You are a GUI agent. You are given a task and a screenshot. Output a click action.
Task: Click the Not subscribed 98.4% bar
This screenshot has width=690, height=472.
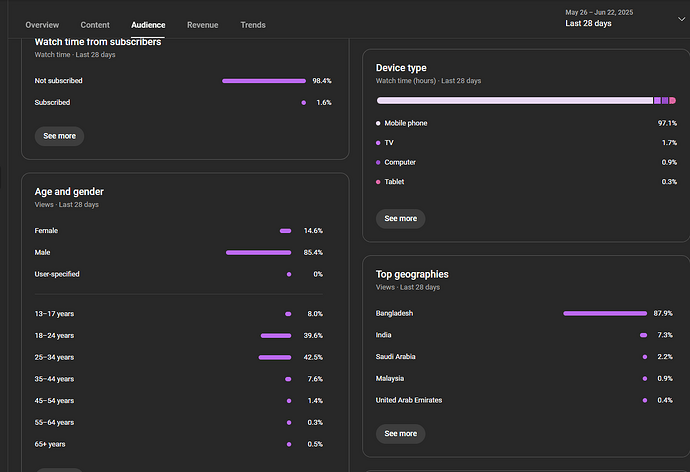pyautogui.click(x=264, y=81)
